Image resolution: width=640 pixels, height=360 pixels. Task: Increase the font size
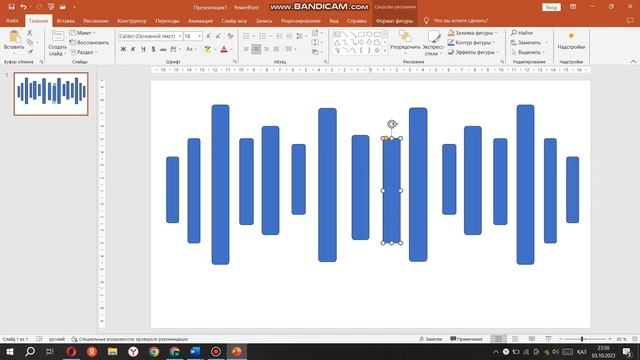coord(209,36)
